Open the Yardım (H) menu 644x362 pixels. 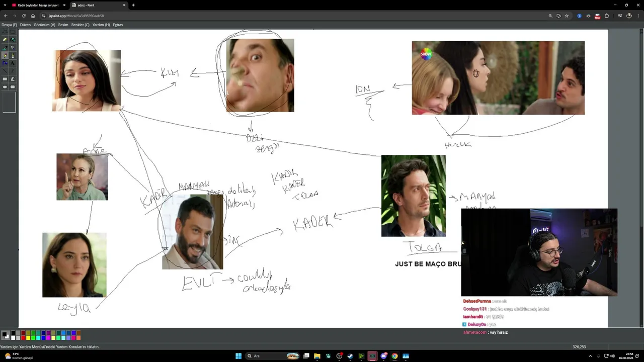click(x=101, y=25)
